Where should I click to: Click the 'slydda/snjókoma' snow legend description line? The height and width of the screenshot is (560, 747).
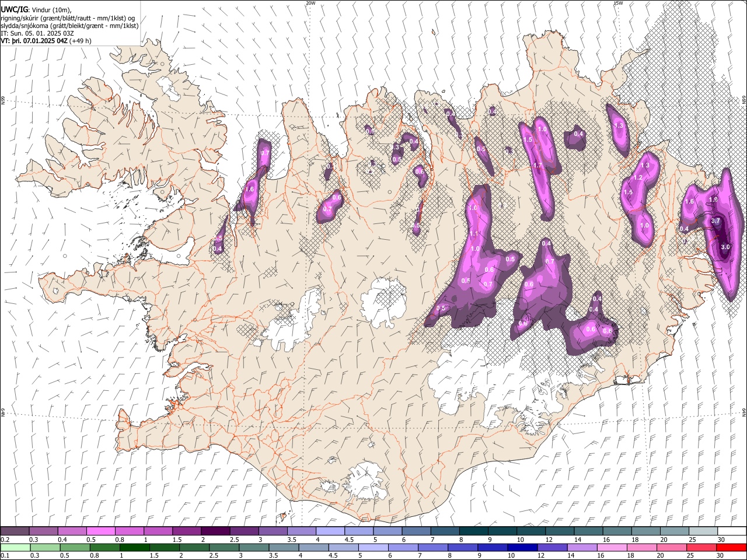coord(69,26)
